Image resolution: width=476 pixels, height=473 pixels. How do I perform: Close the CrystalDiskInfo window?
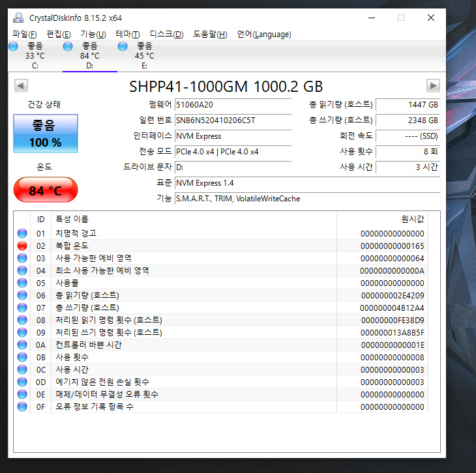point(431,18)
